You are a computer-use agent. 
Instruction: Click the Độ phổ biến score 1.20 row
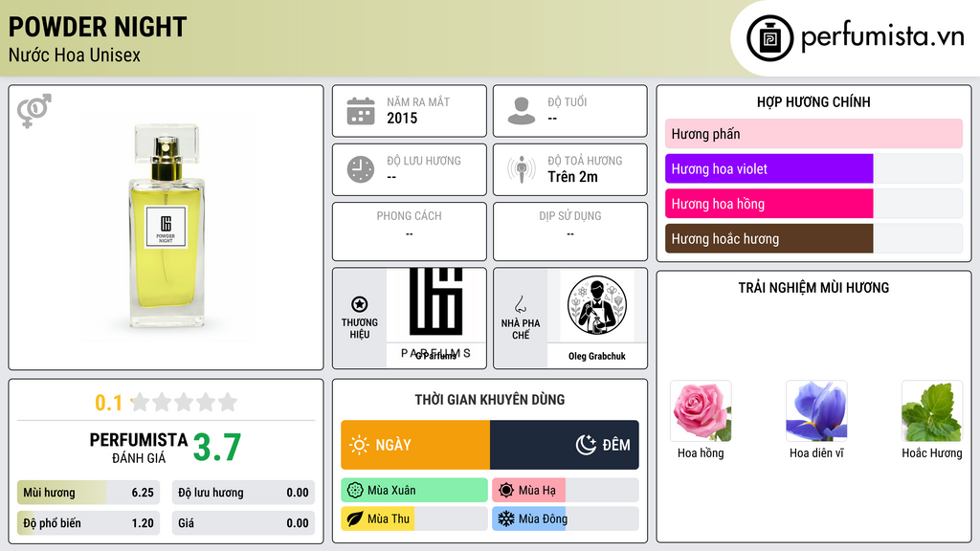click(89, 523)
